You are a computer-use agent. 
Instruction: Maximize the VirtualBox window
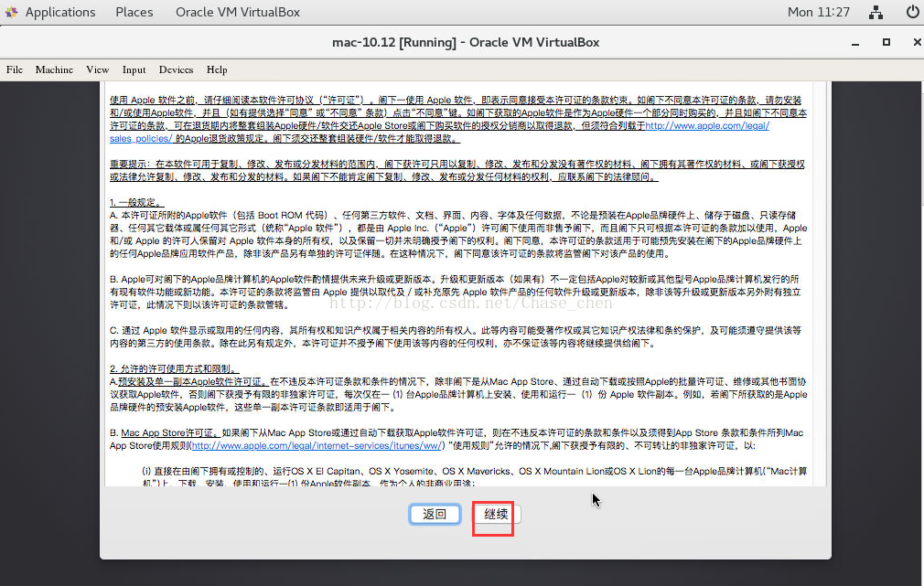tap(886, 42)
